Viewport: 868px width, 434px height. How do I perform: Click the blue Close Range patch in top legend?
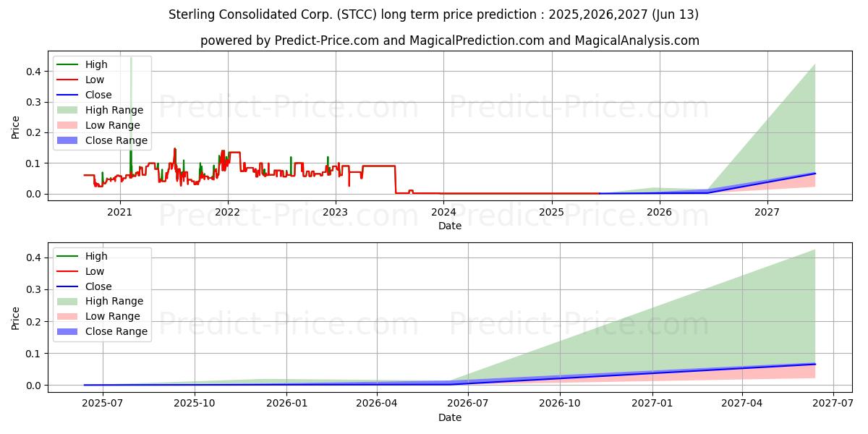tap(68, 140)
